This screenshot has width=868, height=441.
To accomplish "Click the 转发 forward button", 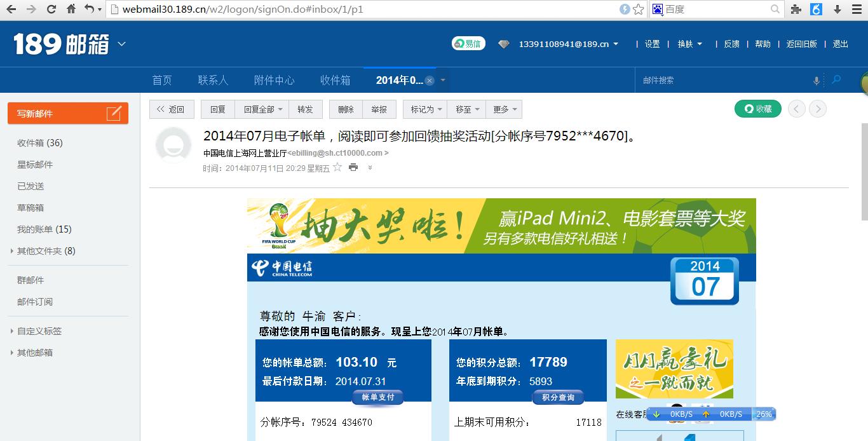I will pos(306,109).
